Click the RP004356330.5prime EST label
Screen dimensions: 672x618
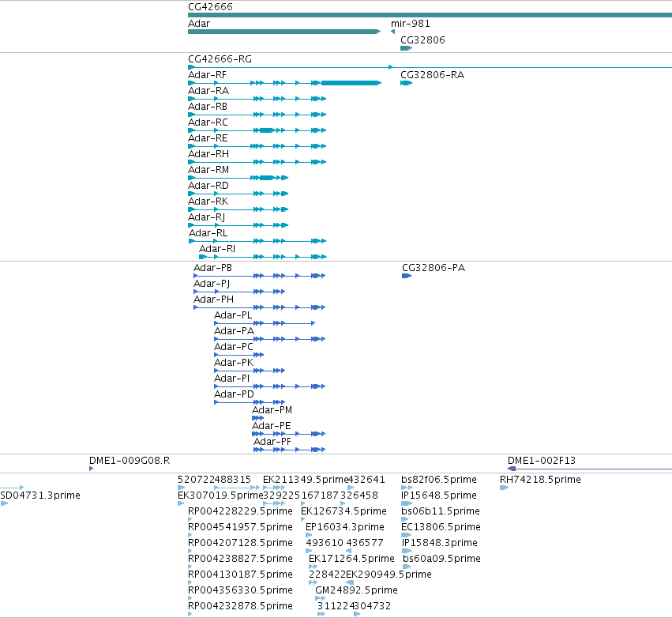[240, 590]
